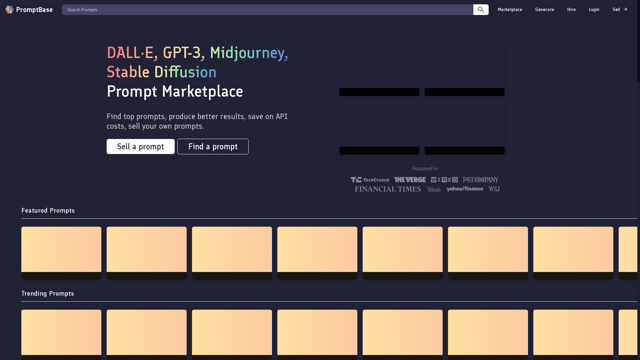Viewport: 640px width, 360px height.
Task: Click the Trending Prompts heading
Action: point(47,293)
